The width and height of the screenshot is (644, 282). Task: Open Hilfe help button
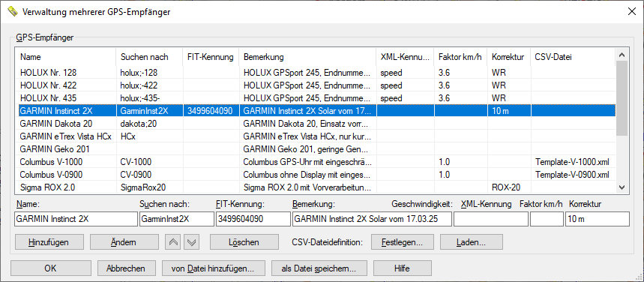click(x=402, y=268)
